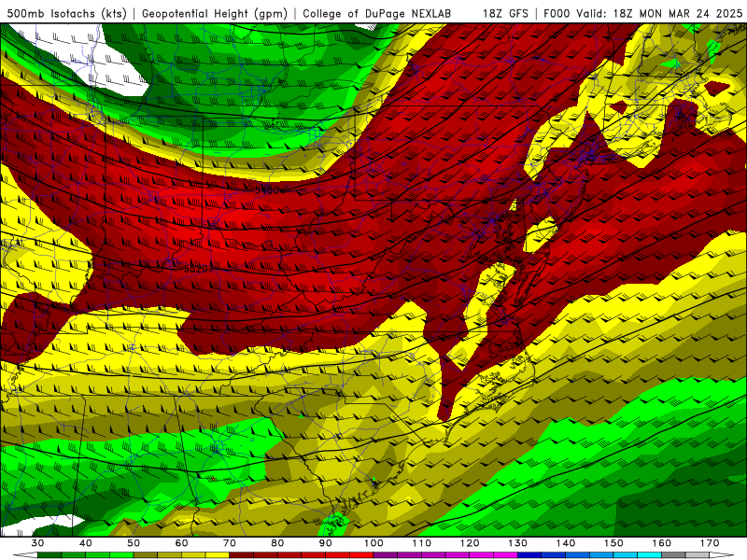Viewport: 747px width, 560px height.
Task: Click the legend value 40
Action: click(x=86, y=543)
